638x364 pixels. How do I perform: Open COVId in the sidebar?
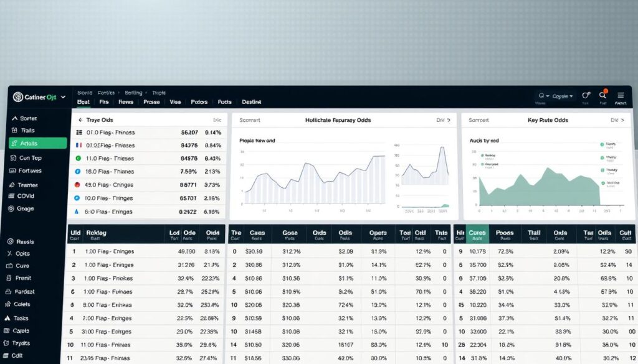tap(22, 196)
